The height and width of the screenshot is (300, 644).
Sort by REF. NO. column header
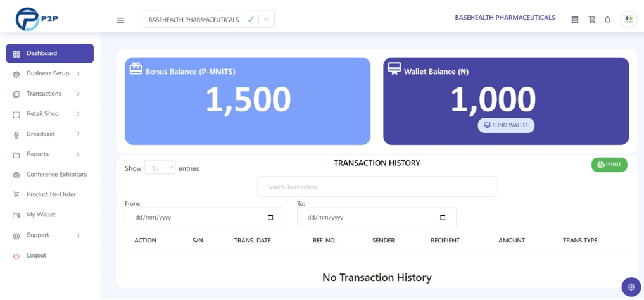(324, 241)
